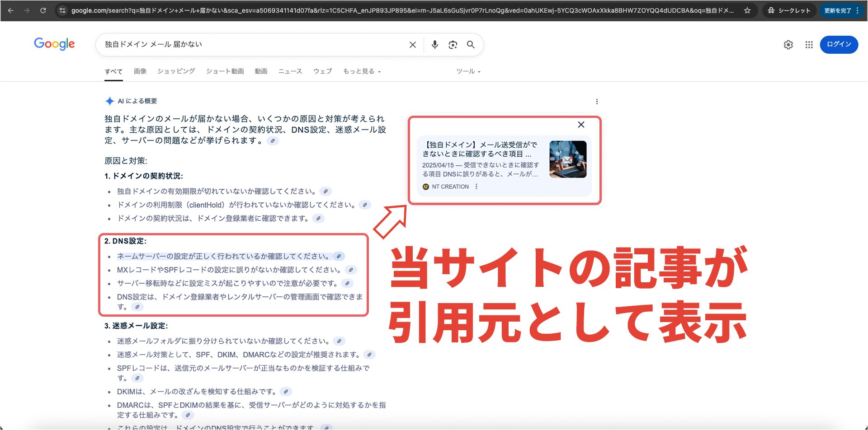Click link icon after 対処するかを指定する仕組みです
Viewport: 868px width, 430px height.
click(188, 416)
